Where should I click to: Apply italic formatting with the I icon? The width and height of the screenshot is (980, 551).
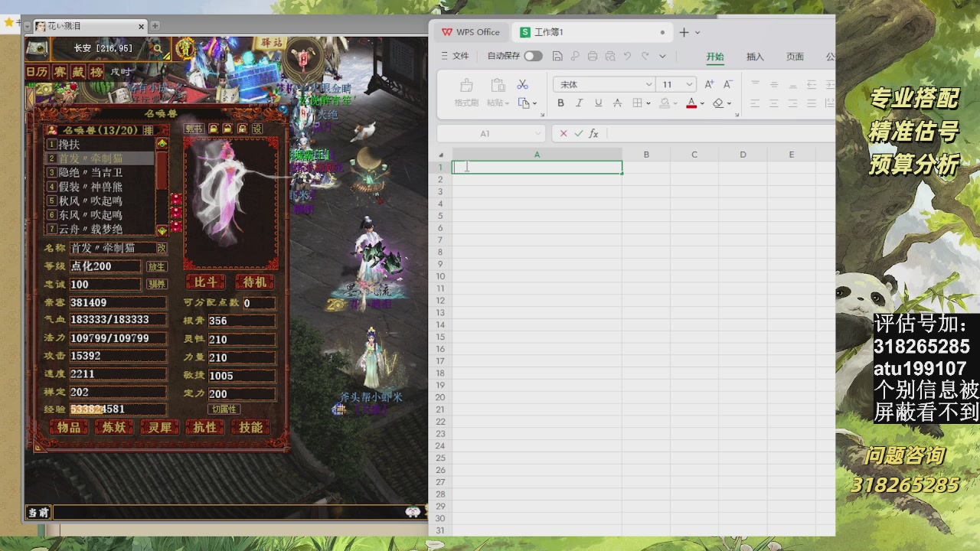(580, 103)
